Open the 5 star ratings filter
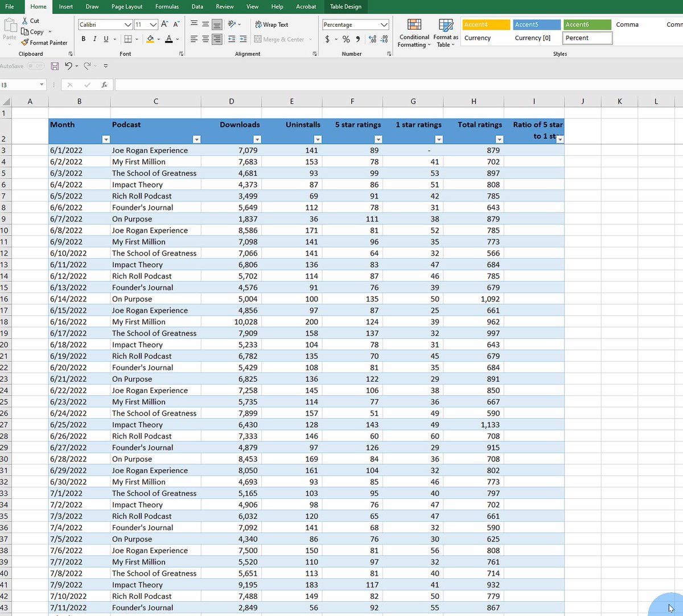 pos(378,139)
